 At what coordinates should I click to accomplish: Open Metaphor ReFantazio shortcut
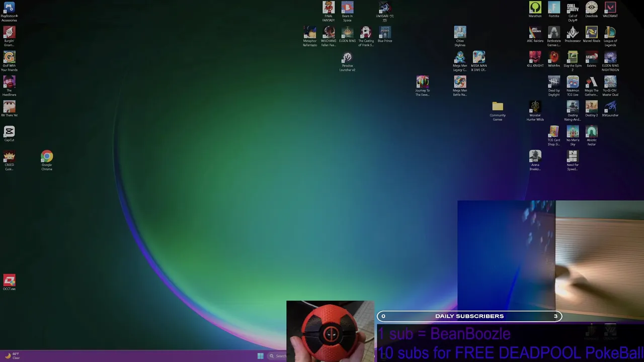tap(310, 37)
